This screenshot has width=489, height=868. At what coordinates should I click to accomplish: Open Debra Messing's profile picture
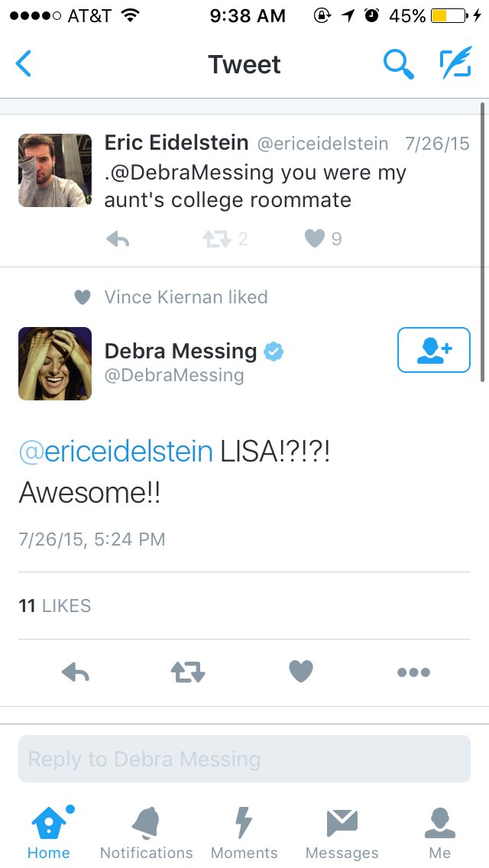[x=55, y=364]
